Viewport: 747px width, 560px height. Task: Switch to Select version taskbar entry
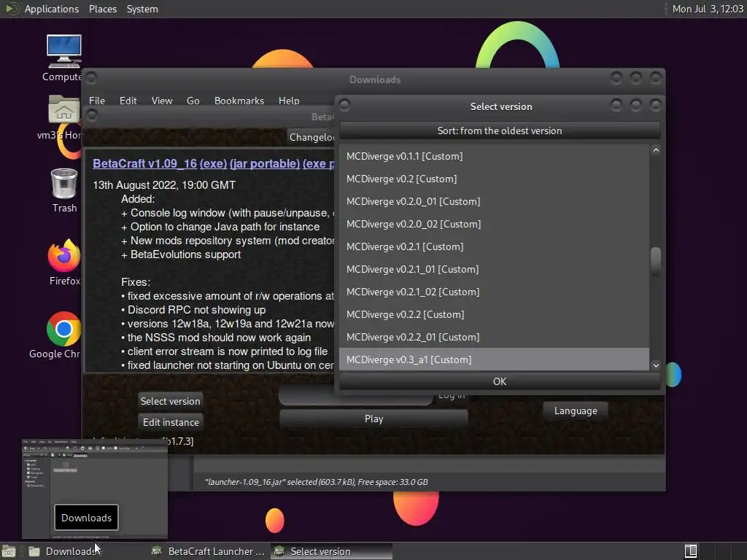point(332,551)
